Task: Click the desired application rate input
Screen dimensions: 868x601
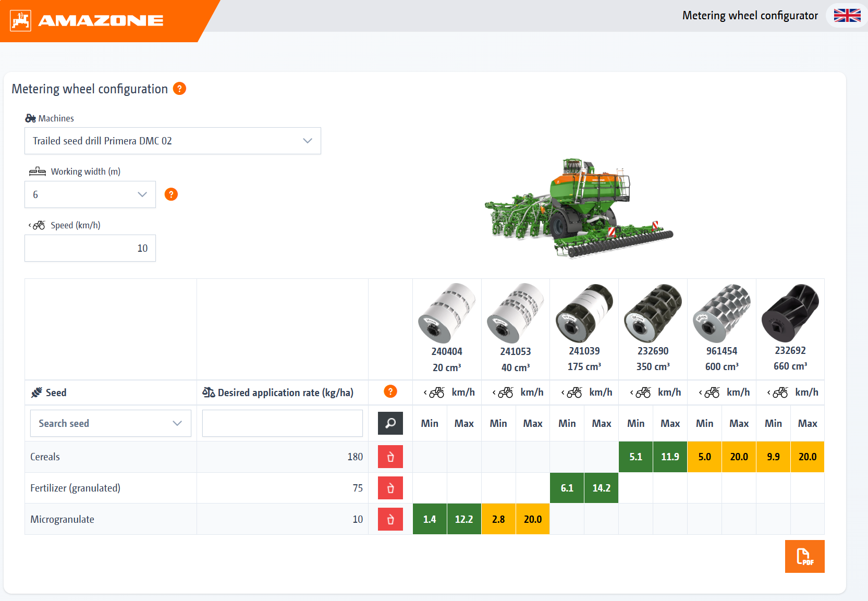Action: pyautogui.click(x=283, y=423)
